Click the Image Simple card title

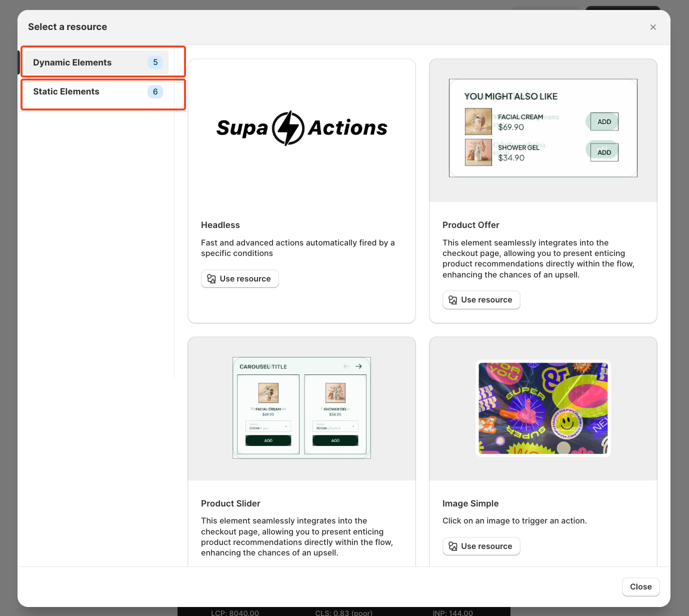[470, 503]
